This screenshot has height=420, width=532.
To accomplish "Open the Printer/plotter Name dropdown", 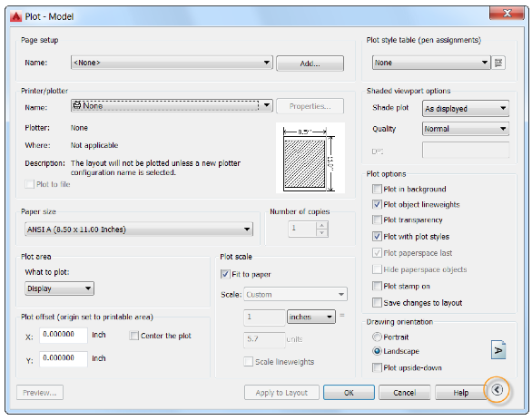I will (172, 106).
